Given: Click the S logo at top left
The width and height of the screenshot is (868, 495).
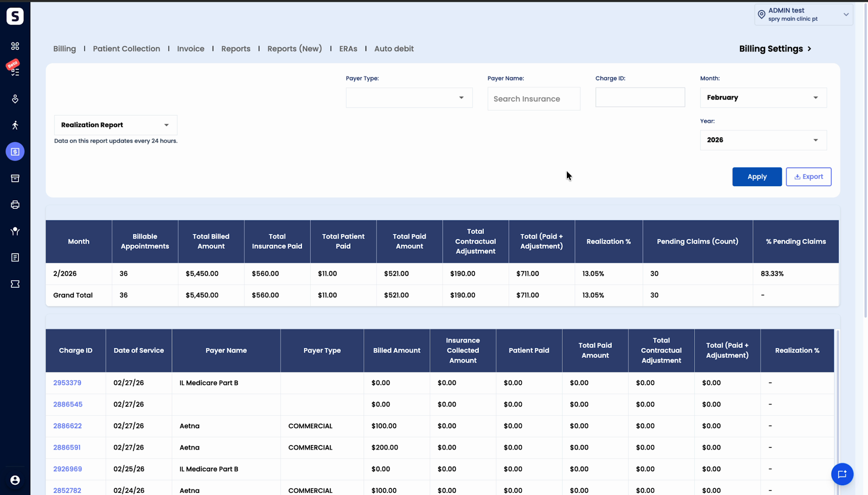Looking at the screenshot, I should [x=15, y=16].
